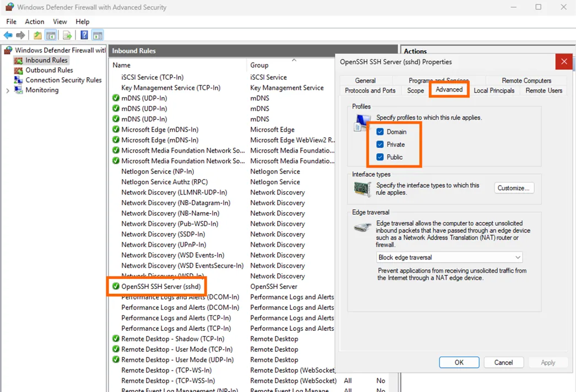Switch to the Local Principals tab
Screen dimensions: 576x392
(494, 90)
